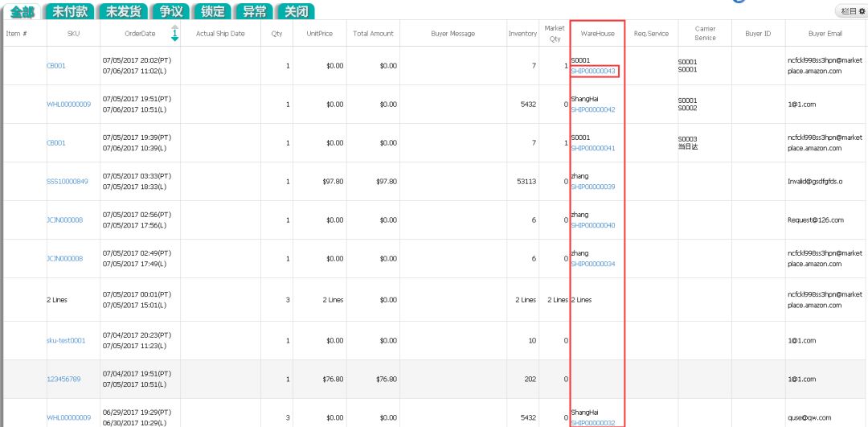Click the SKU column header

[73, 33]
